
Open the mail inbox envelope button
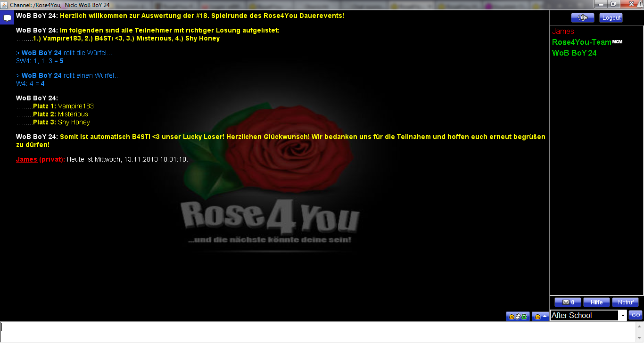click(568, 302)
